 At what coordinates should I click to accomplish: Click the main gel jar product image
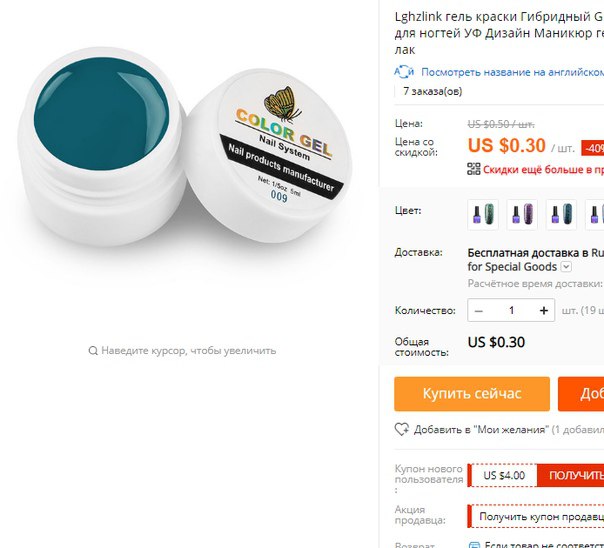click(185, 146)
